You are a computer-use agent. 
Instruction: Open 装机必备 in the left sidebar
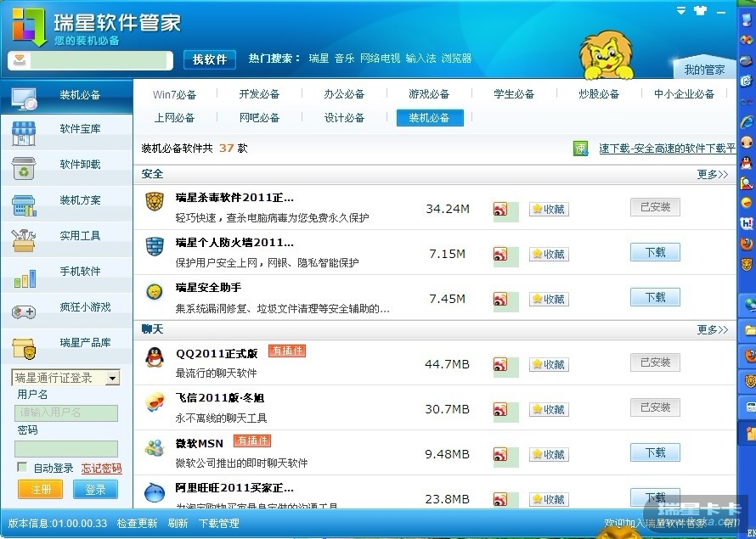[x=66, y=95]
